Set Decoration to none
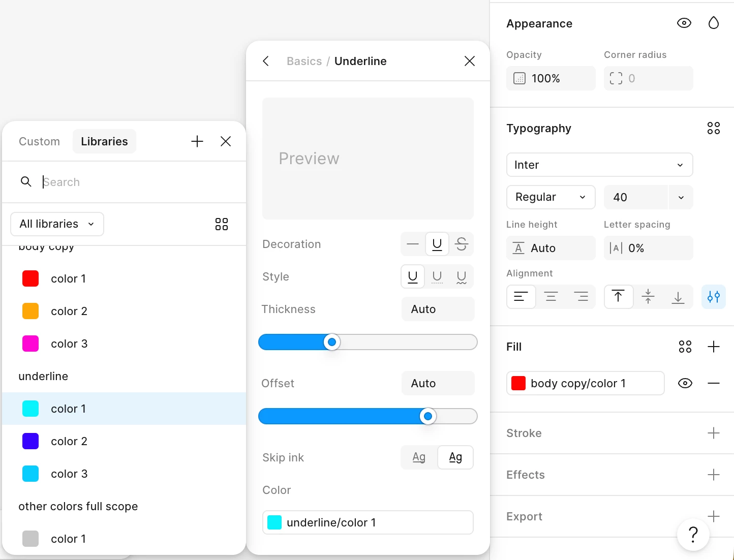 pos(413,244)
